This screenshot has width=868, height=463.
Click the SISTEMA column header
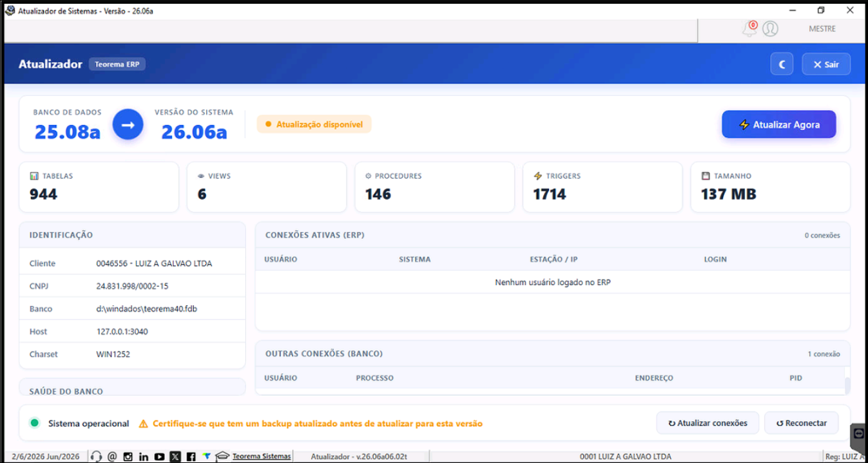click(414, 260)
